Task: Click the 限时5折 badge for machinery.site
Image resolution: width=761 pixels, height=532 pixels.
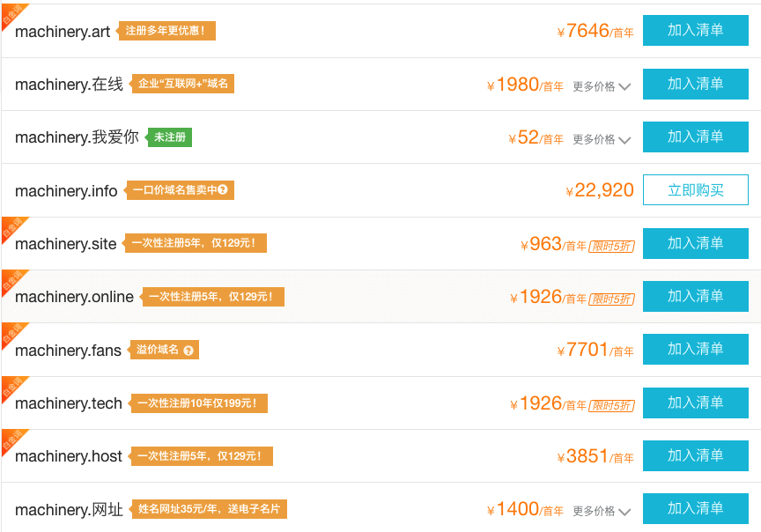Action: (611, 246)
